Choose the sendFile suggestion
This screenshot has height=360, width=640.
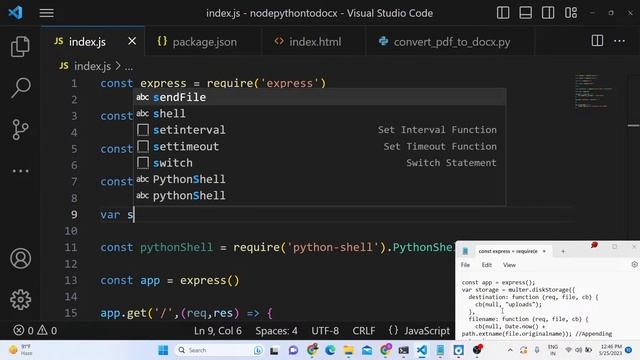pyautogui.click(x=320, y=97)
